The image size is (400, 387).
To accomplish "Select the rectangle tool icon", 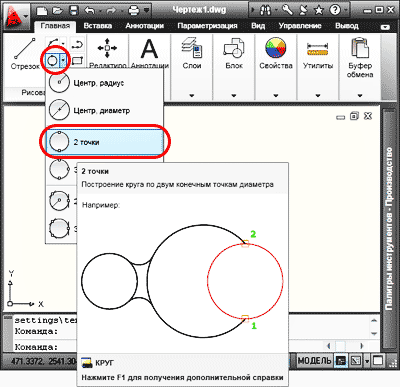I will click(77, 61).
